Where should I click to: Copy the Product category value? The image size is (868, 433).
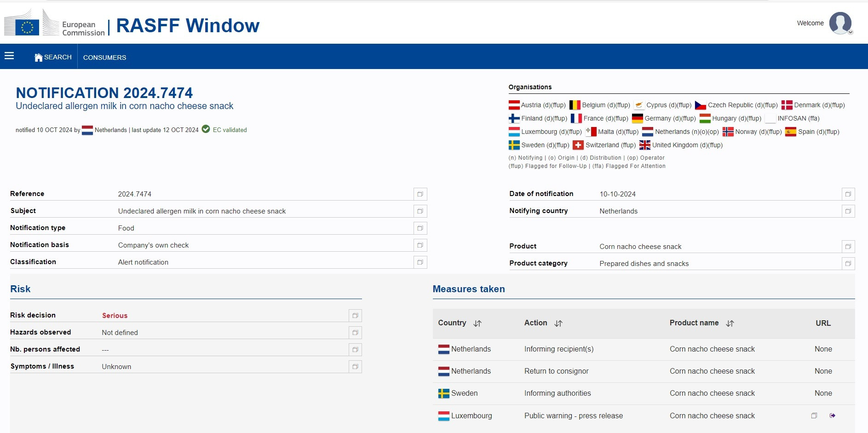848,264
